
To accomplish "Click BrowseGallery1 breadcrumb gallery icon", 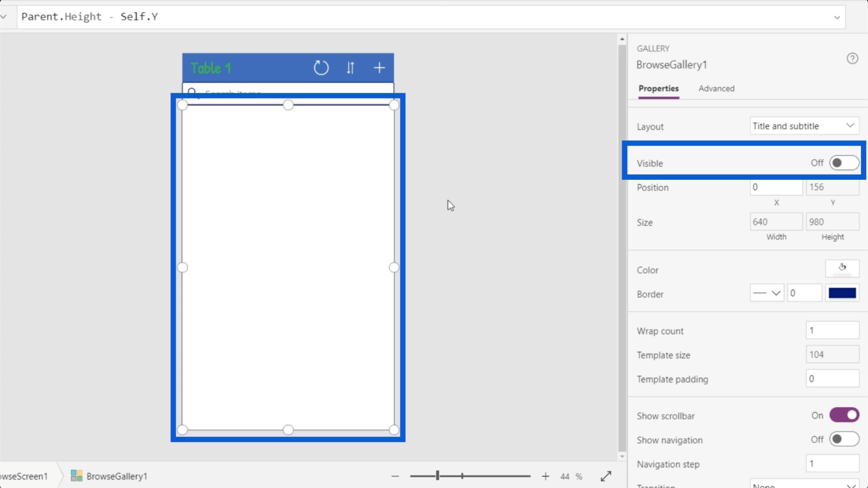I will click(76, 476).
